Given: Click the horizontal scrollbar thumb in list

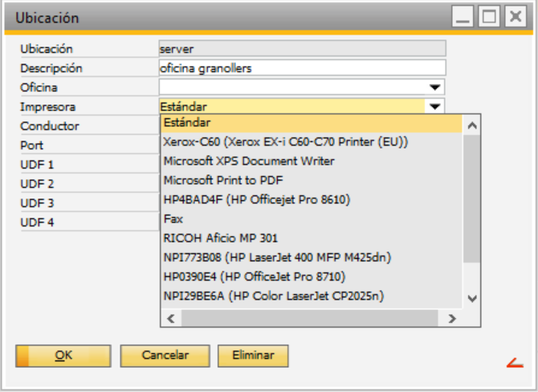Looking at the screenshot, I should [309, 319].
